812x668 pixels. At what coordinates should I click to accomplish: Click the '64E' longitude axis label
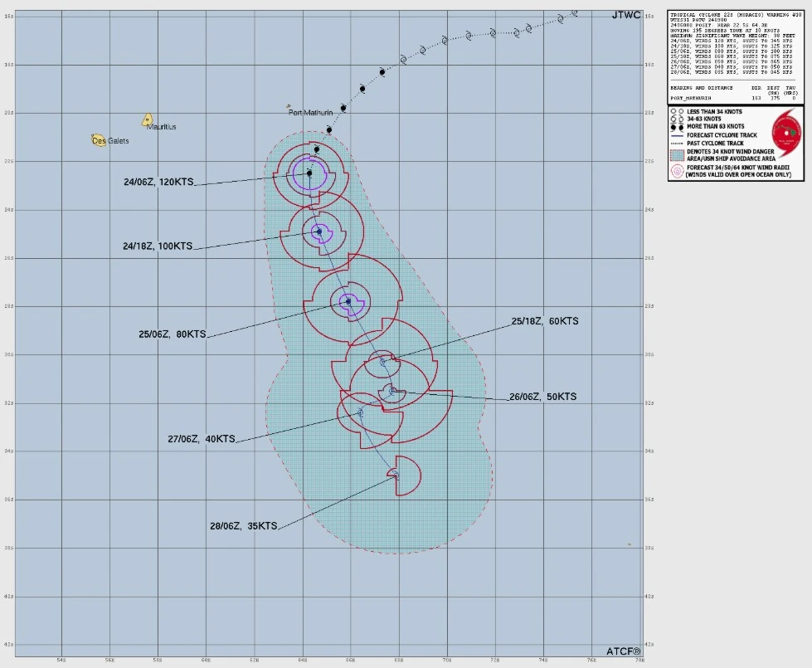pyautogui.click(x=303, y=661)
